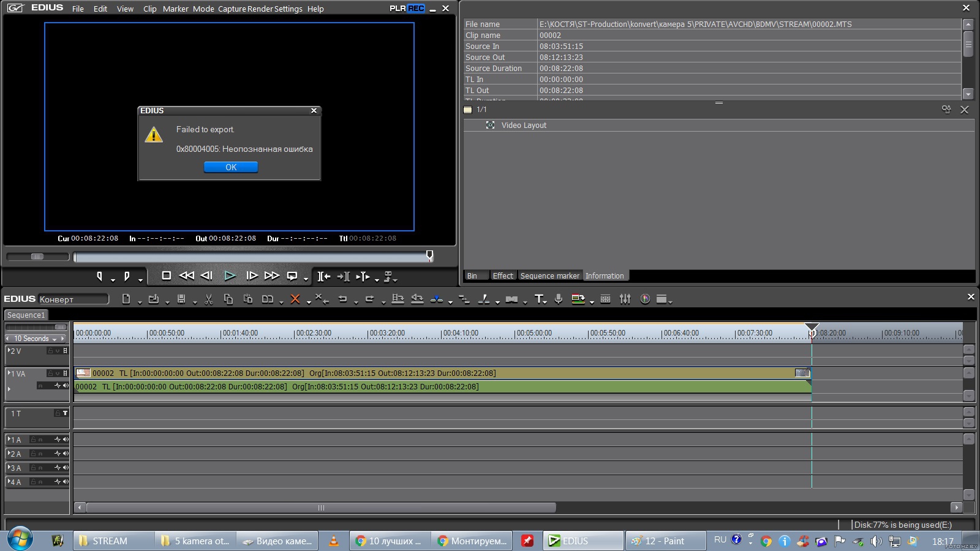980x551 pixels.
Task: Click the Fast Forward button
Action: [271, 275]
